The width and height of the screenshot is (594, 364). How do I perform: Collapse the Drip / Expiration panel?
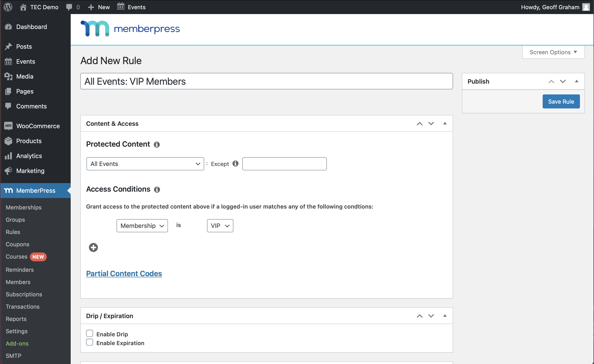(445, 316)
